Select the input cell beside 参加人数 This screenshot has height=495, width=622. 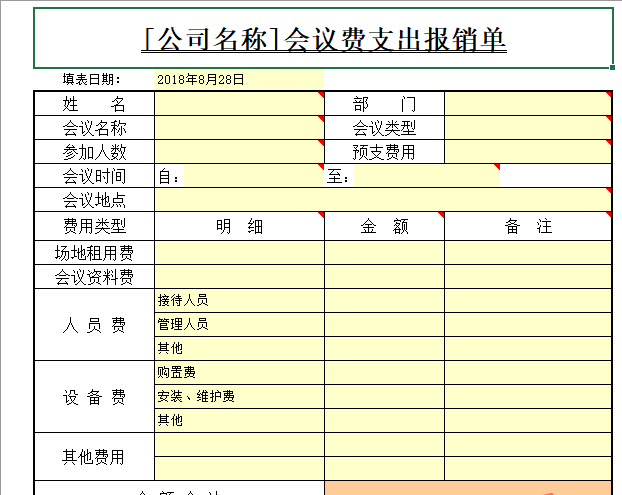238,152
